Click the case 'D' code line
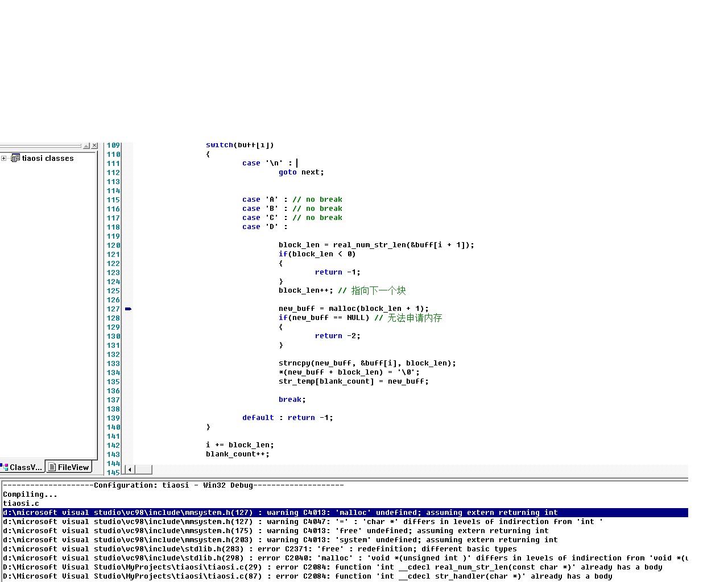728x582 pixels. [264, 227]
